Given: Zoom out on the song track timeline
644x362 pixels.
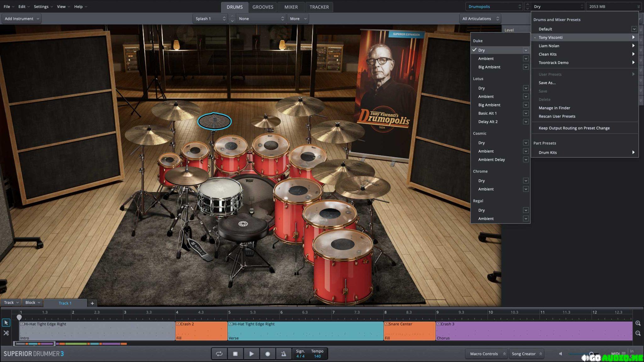Looking at the screenshot, I should coord(638,333).
